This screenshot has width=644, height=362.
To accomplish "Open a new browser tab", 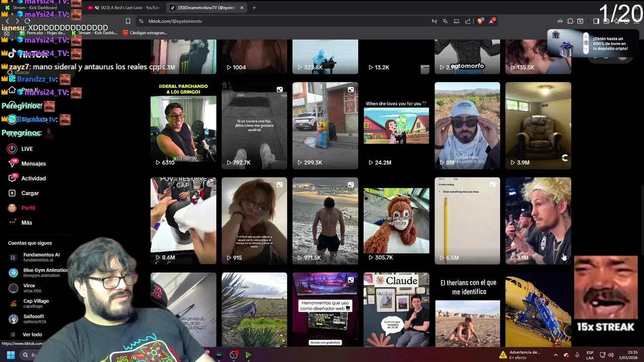I will [x=254, y=8].
